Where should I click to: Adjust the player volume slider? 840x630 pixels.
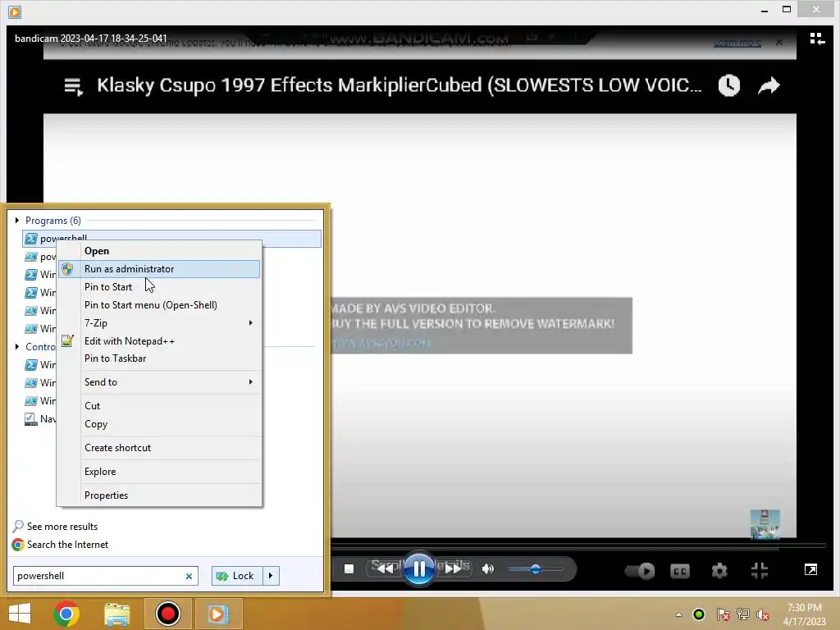[535, 569]
